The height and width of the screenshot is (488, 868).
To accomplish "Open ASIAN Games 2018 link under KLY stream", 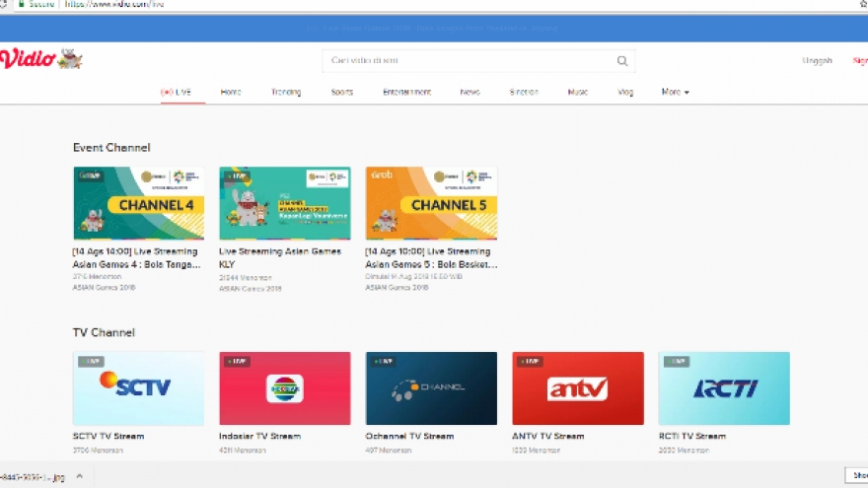I will point(251,289).
